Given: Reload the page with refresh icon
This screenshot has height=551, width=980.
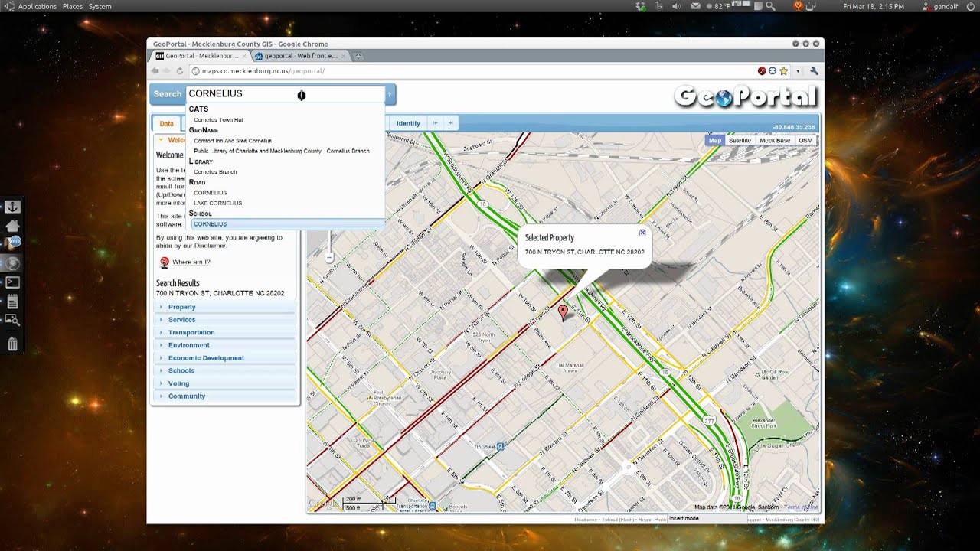Looking at the screenshot, I should 180,71.
